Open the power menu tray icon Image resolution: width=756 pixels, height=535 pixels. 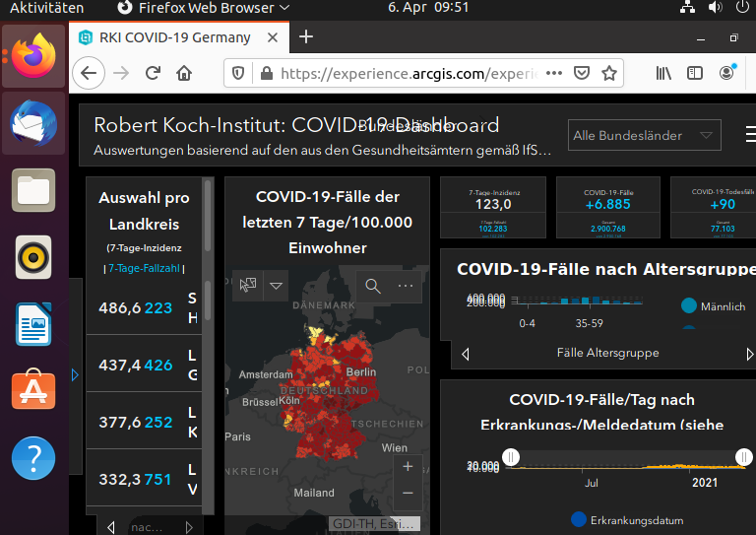[742, 7]
